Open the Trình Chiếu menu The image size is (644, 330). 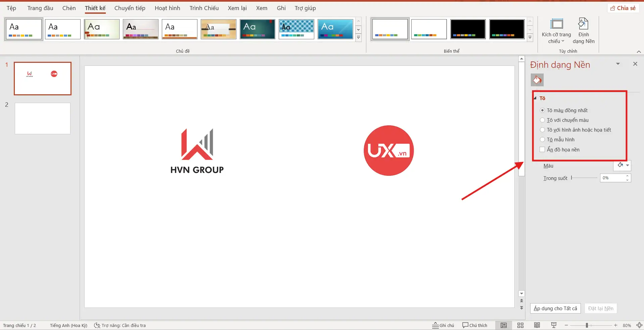tap(204, 8)
